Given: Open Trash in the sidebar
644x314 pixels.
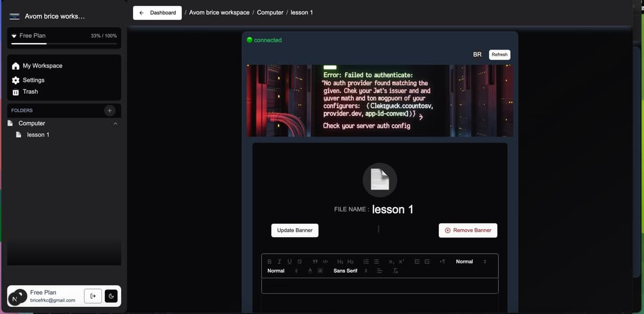Looking at the screenshot, I should (30, 92).
